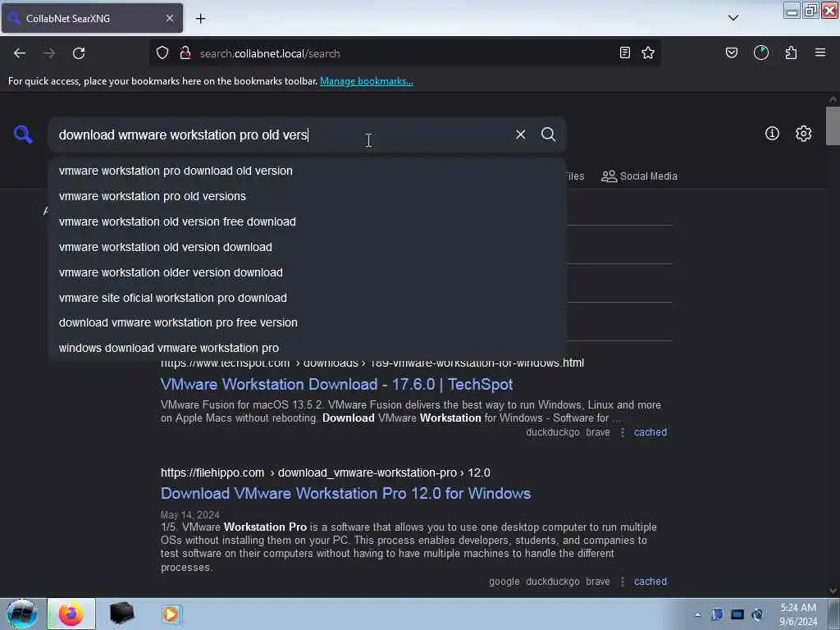Click scrollbar down arrow

(833, 591)
